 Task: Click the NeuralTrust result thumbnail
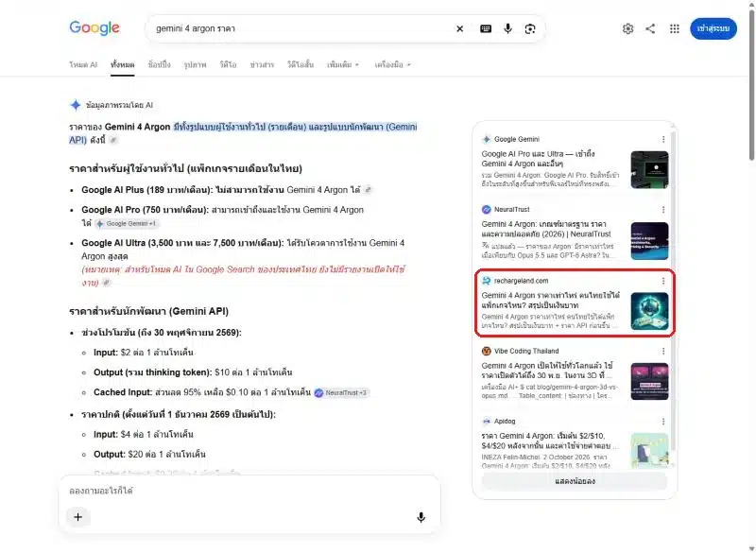tap(649, 241)
